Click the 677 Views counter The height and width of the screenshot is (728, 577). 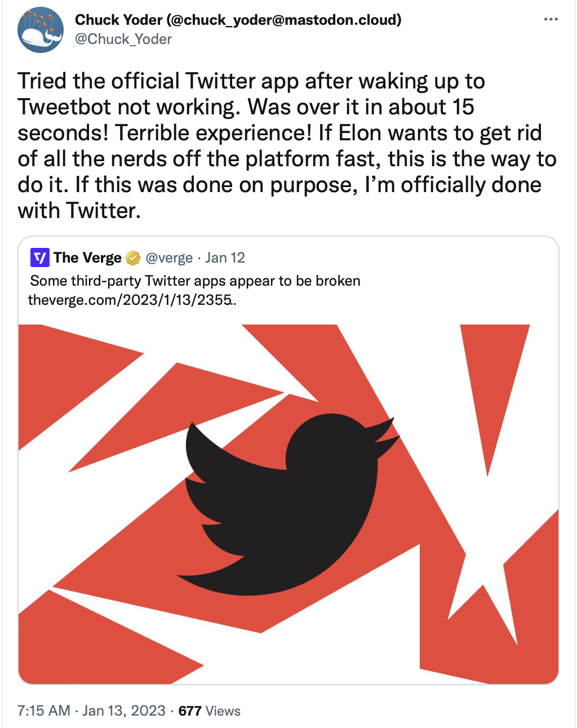(209, 711)
